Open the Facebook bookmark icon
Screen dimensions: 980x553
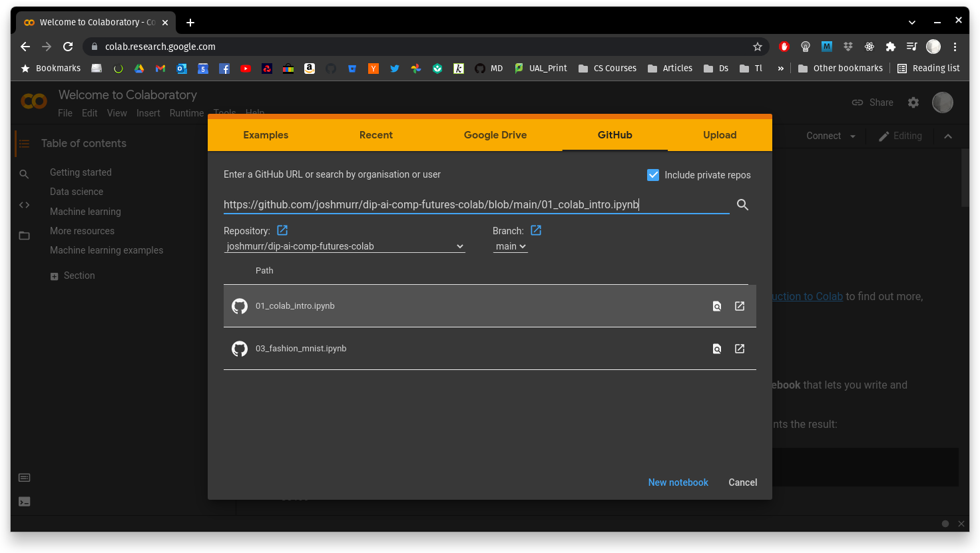click(x=224, y=69)
